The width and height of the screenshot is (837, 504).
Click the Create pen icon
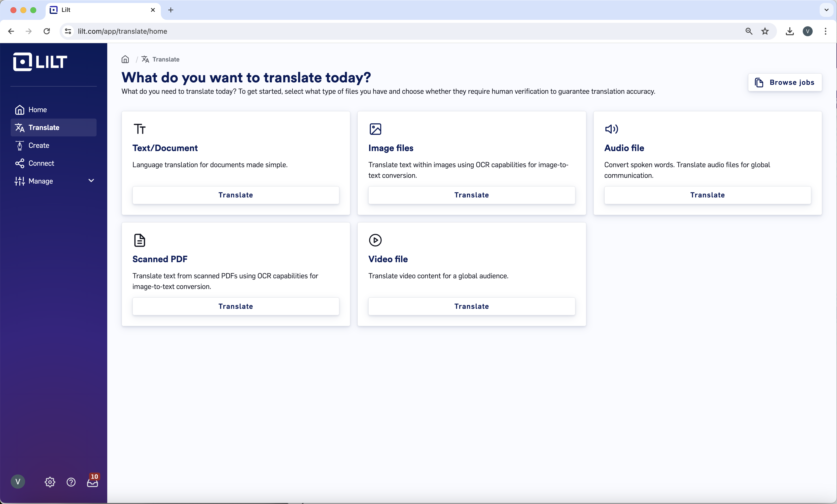click(x=20, y=145)
